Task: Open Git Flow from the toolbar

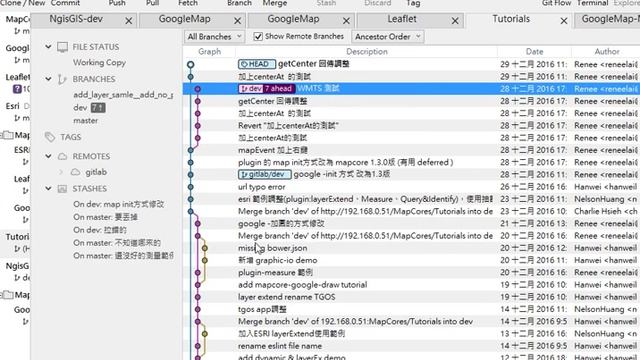Action: pos(556,3)
